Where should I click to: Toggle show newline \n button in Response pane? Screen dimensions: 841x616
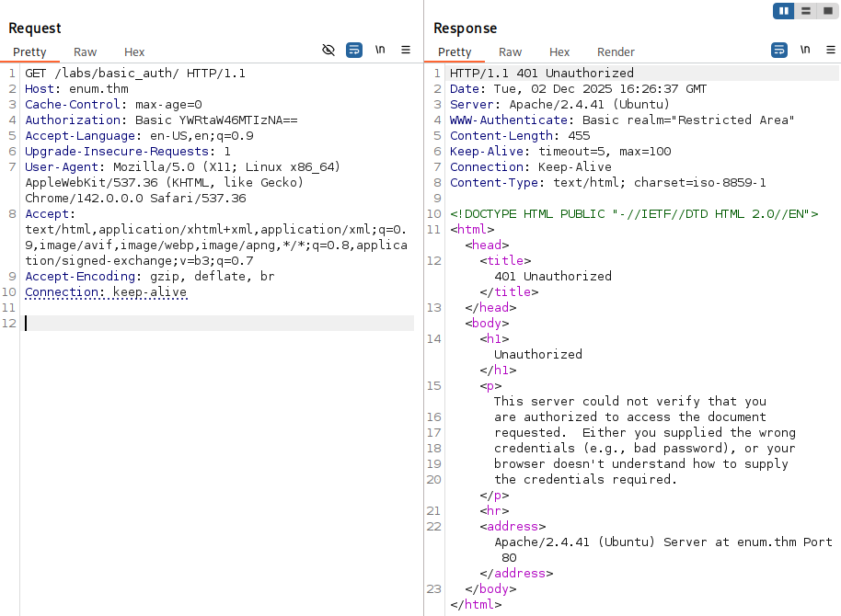(804, 50)
